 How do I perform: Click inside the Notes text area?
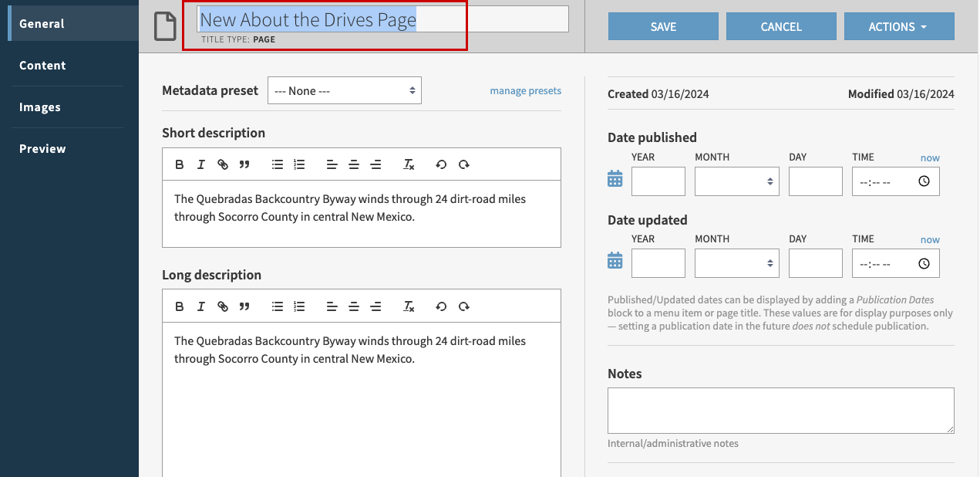780,410
